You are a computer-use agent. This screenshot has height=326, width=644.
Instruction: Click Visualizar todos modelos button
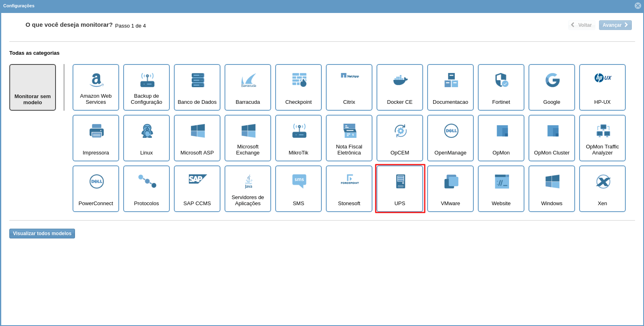coord(42,234)
